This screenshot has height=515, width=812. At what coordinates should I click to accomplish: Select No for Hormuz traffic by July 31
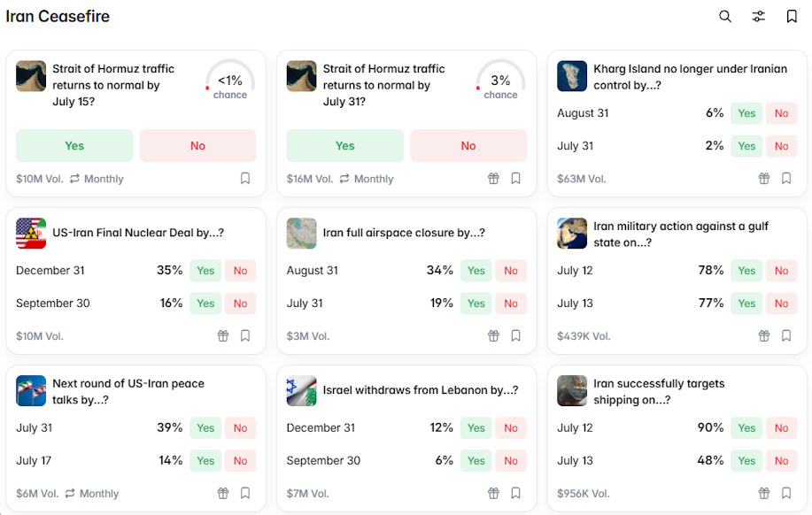[468, 146]
